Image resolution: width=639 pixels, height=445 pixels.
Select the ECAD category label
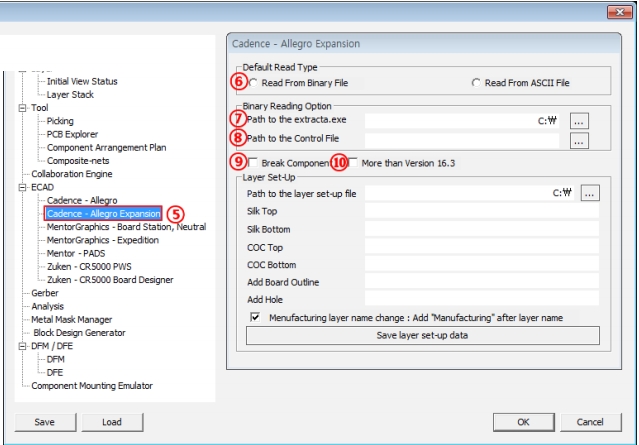coord(42,187)
